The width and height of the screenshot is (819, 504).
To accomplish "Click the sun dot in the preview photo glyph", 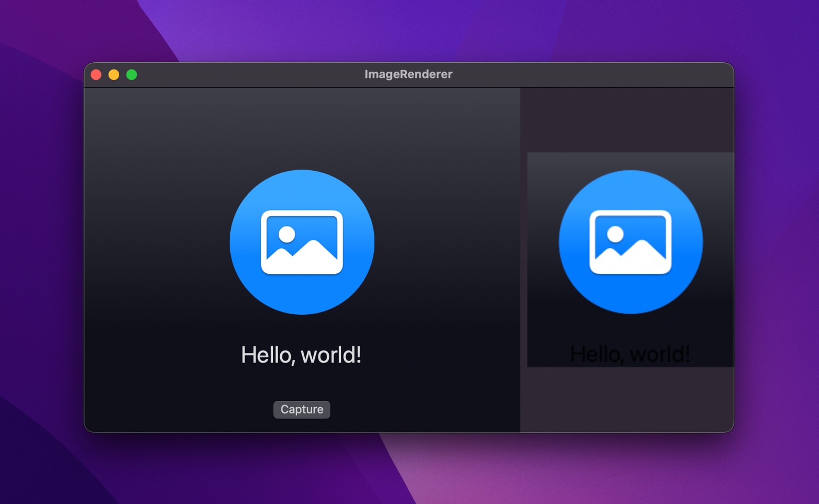I will tap(615, 234).
